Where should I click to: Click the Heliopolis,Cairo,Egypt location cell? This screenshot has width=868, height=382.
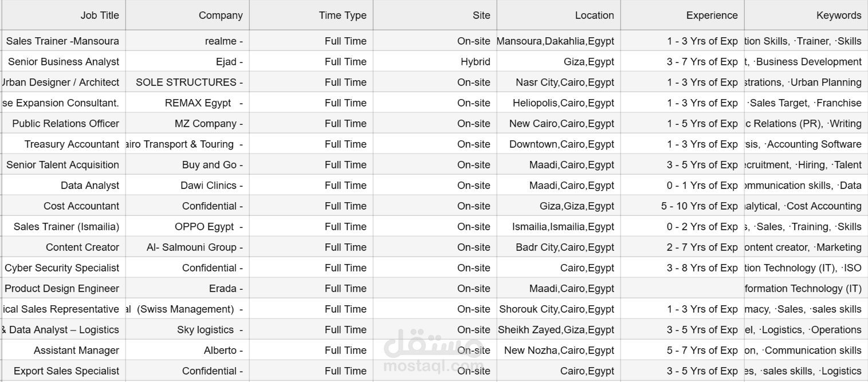point(559,103)
